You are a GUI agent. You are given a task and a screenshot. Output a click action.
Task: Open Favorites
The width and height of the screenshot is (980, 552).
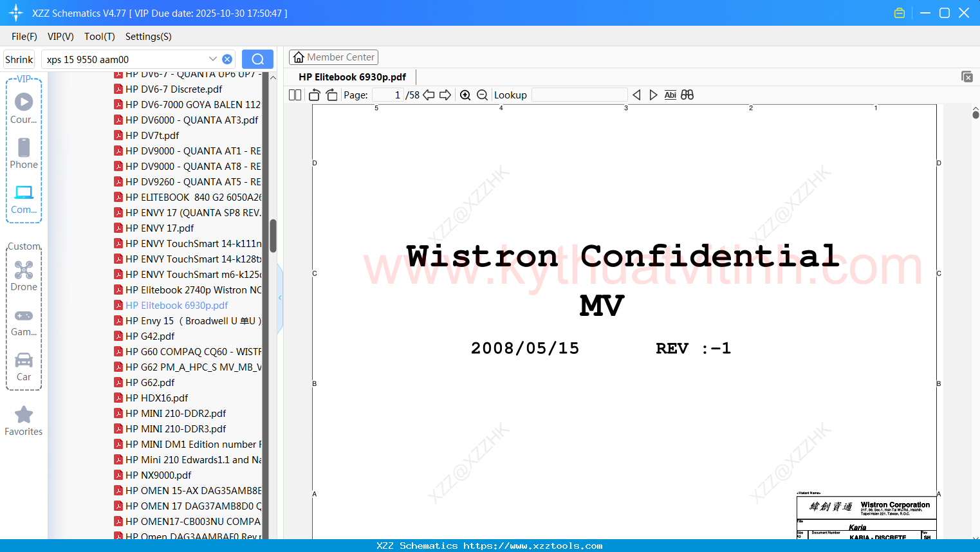(x=24, y=421)
